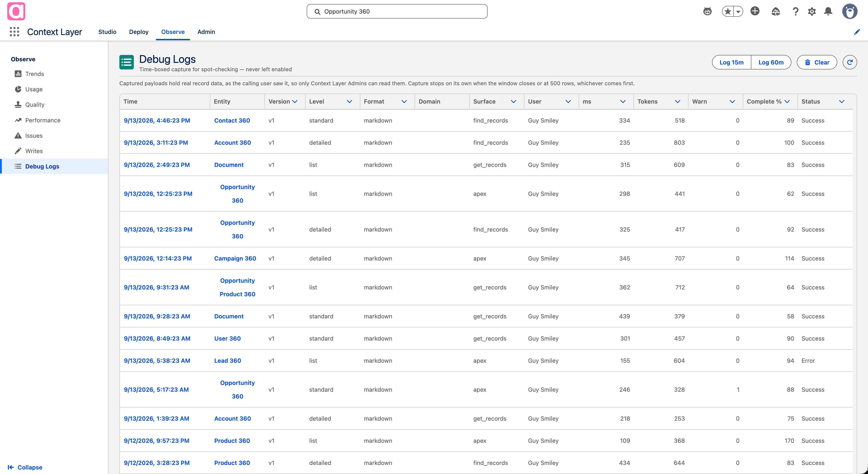This screenshot has width=868, height=474.
Task: Open the 9/13/2026, 1:39:23 AM log
Action: tap(156, 418)
